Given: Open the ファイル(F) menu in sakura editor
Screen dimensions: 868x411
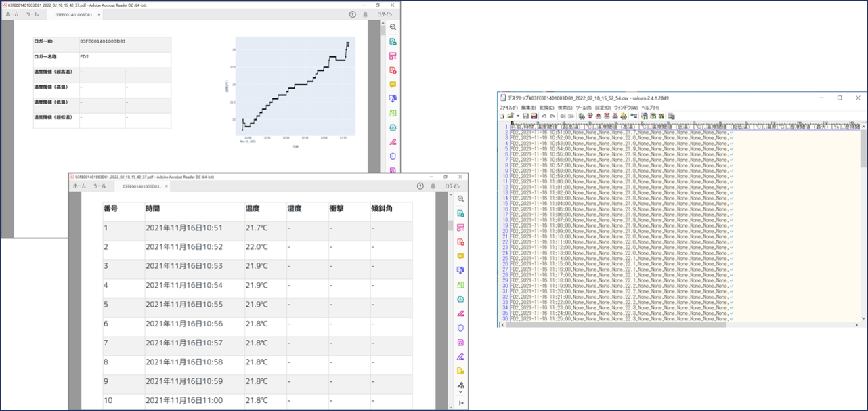Looking at the screenshot, I should click(x=508, y=108).
